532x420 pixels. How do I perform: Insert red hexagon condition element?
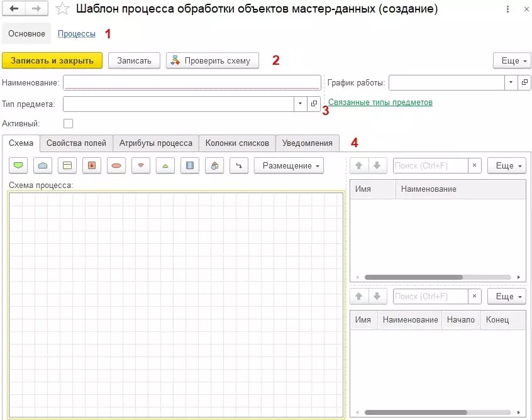pyautogui.click(x=116, y=165)
